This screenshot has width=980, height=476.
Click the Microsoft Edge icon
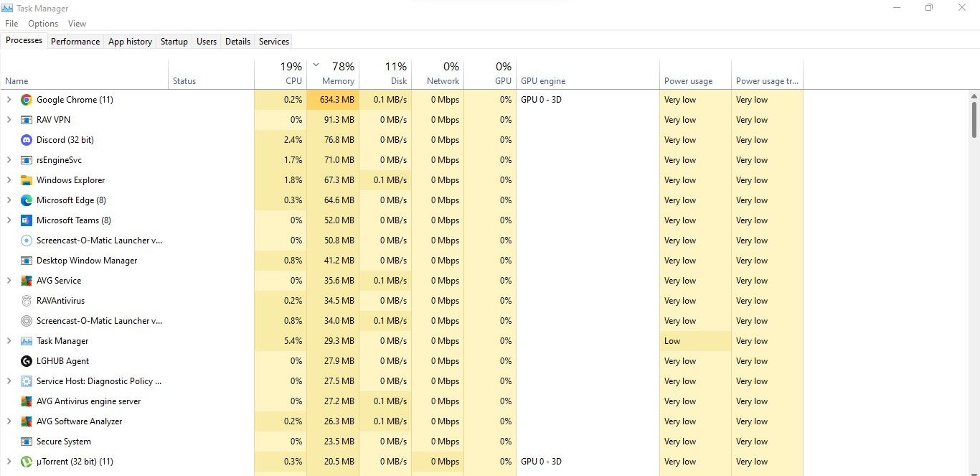pos(27,200)
